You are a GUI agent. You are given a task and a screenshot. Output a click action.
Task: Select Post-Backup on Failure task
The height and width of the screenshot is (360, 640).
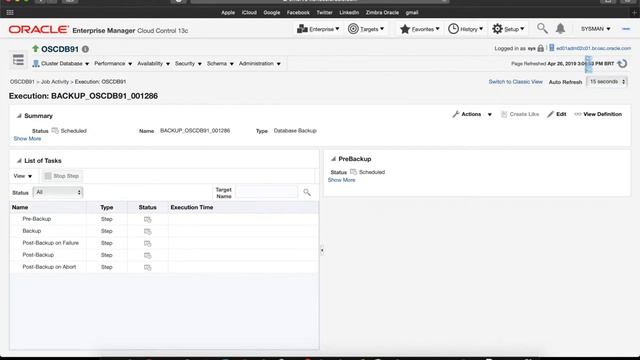(x=164, y=243)
